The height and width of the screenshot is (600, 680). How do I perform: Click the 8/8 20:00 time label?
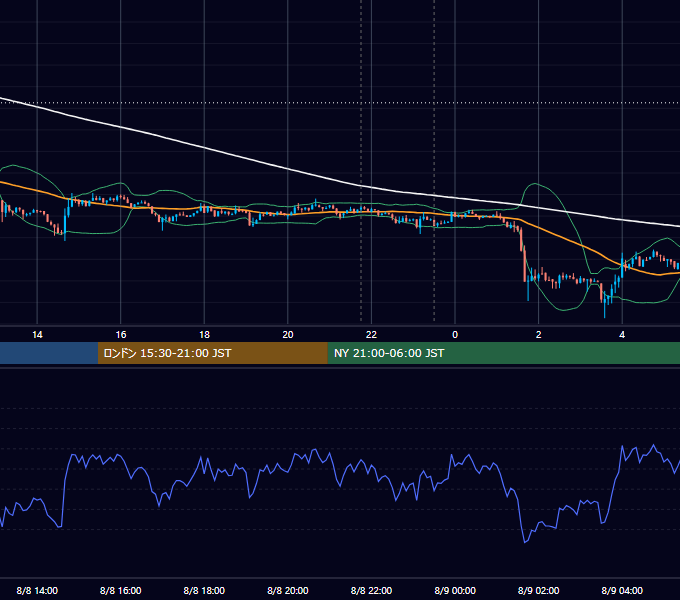click(288, 590)
